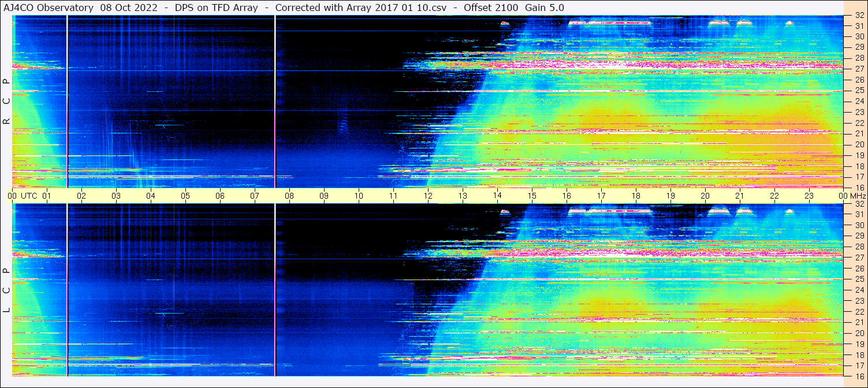Click hour label '02' on time axis
This screenshot has width=868, height=388.
click(x=81, y=196)
